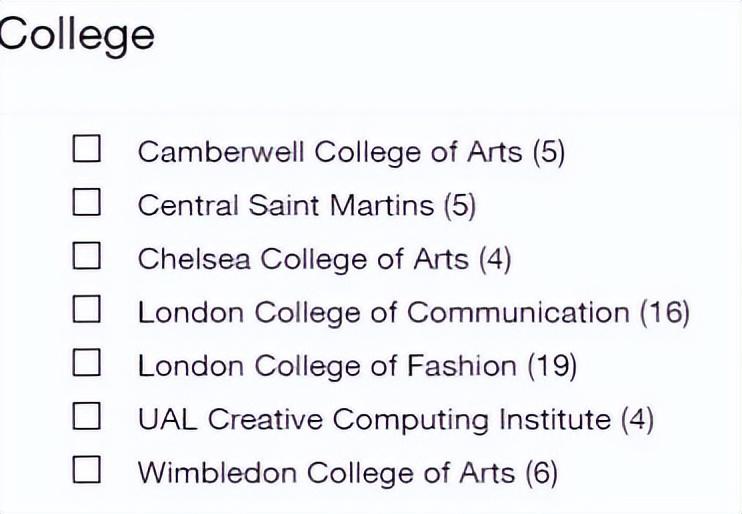Check the UAL Creative Computing Institute checkbox
Image resolution: width=742 pixels, height=514 pixels.
click(88, 417)
